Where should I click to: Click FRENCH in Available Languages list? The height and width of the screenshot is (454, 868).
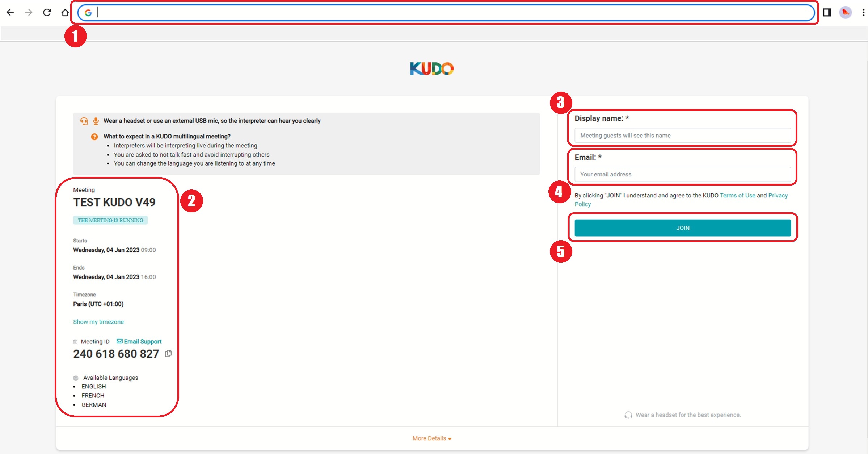point(93,396)
